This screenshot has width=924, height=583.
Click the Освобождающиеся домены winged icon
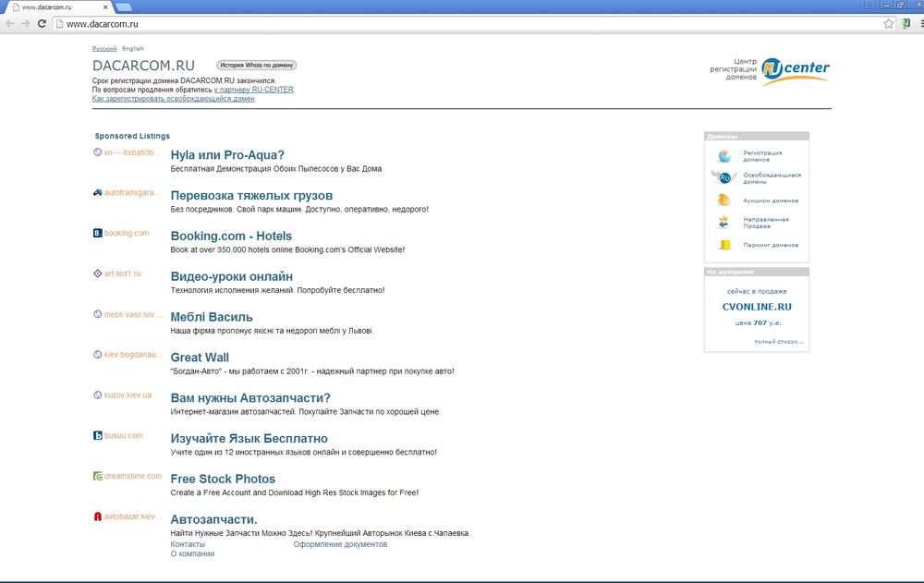[724, 177]
